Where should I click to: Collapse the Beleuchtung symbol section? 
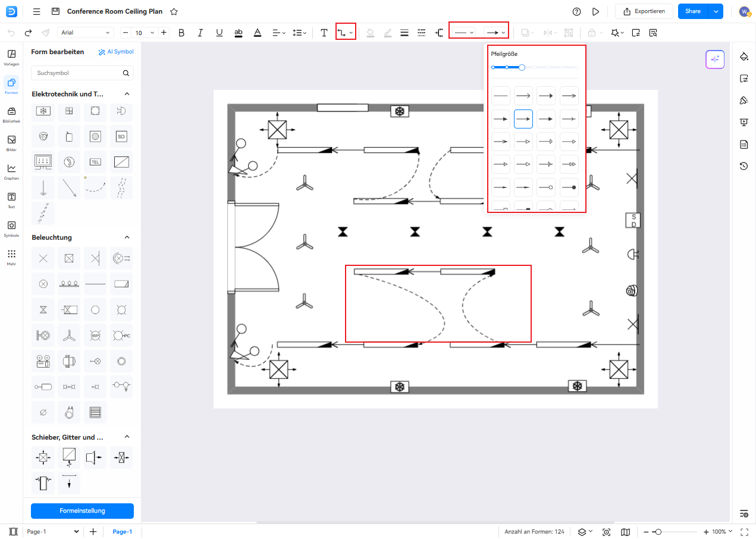(x=127, y=237)
